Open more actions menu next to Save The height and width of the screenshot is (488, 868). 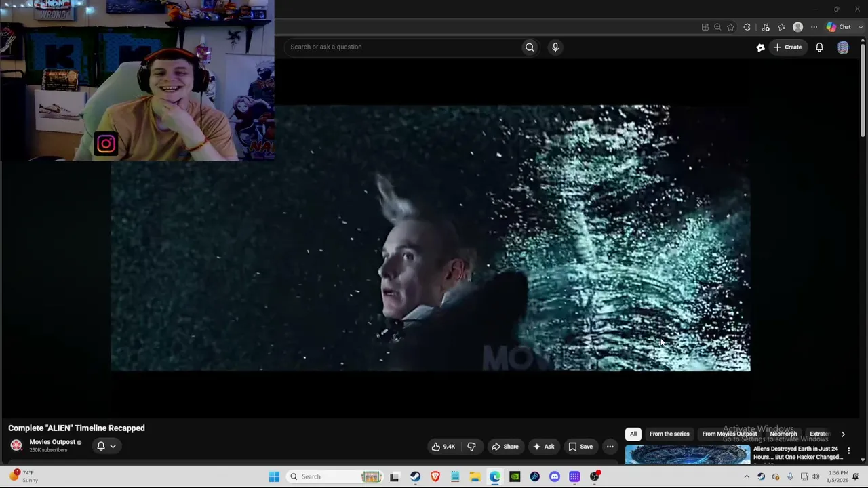point(610,447)
